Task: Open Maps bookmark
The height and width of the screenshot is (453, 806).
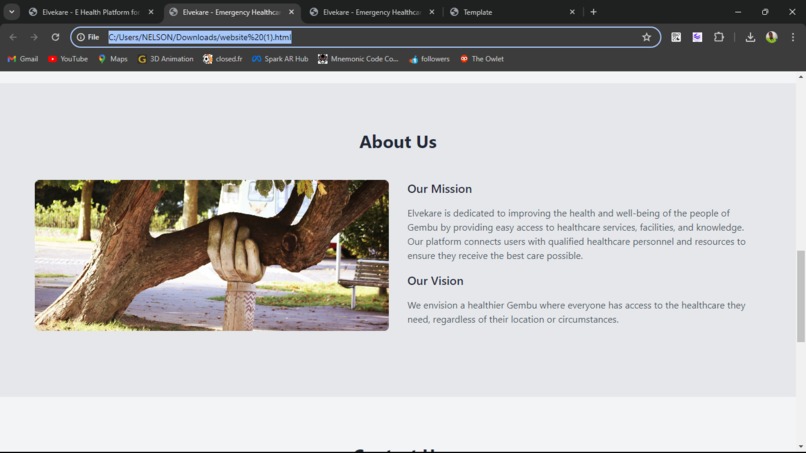Action: tap(113, 59)
